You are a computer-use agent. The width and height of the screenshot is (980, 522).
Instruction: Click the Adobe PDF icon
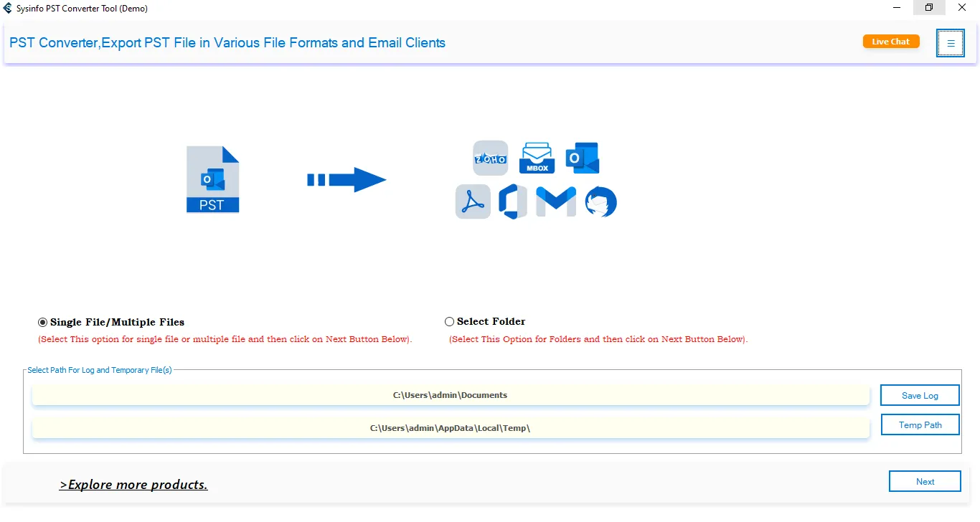click(x=473, y=201)
